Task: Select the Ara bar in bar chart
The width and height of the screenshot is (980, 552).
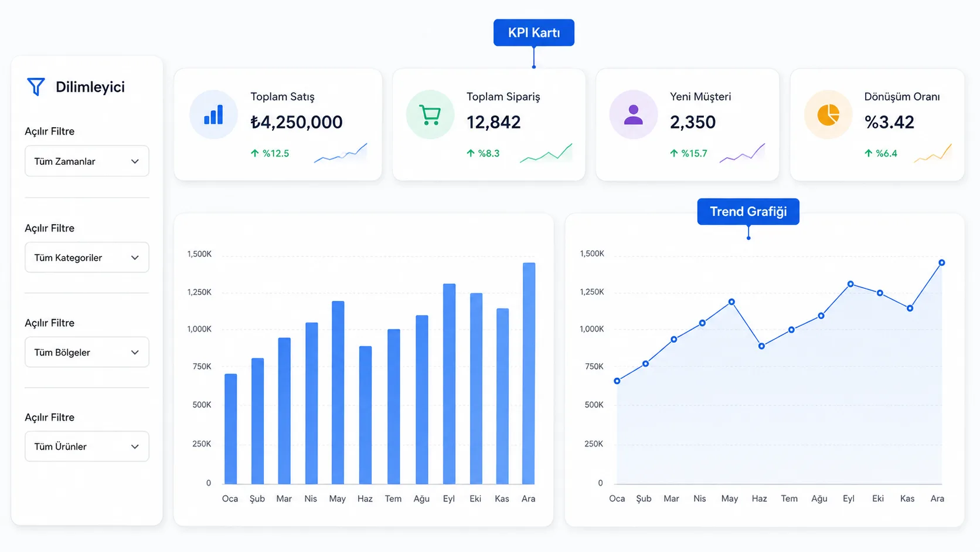Action: (529, 373)
